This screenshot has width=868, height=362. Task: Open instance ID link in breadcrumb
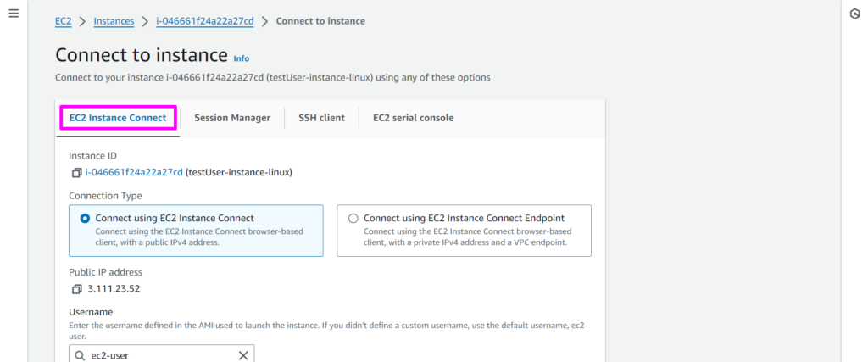pyautogui.click(x=204, y=20)
